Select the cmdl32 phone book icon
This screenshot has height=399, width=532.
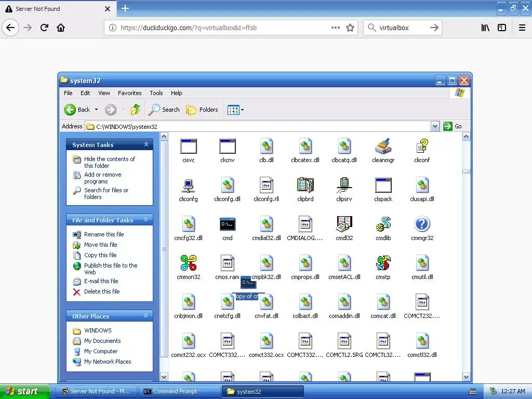tap(344, 224)
